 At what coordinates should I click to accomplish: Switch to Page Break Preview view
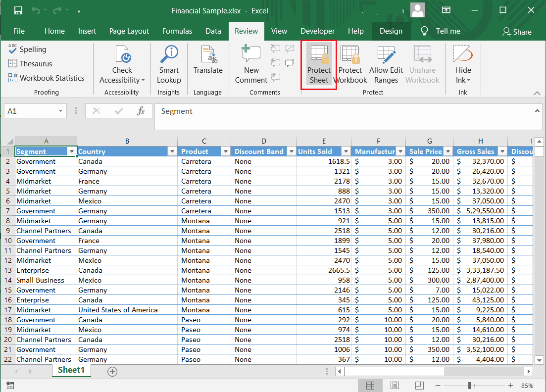419,386
